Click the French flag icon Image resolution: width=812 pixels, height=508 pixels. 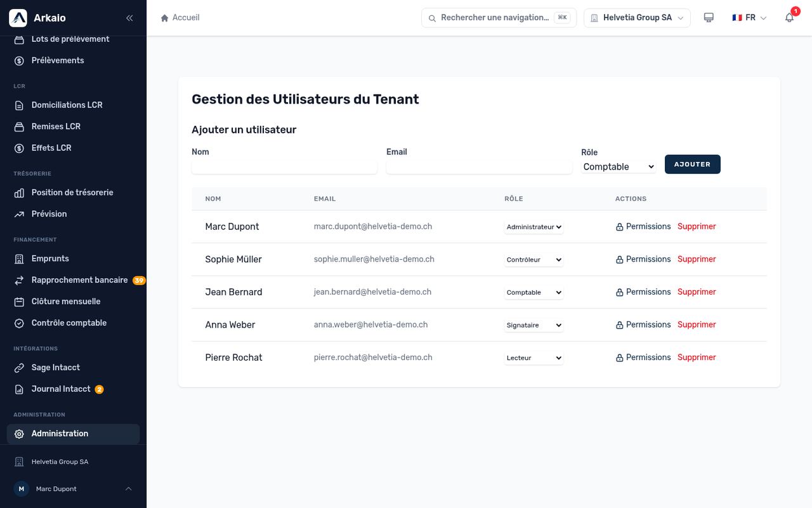coord(737,18)
